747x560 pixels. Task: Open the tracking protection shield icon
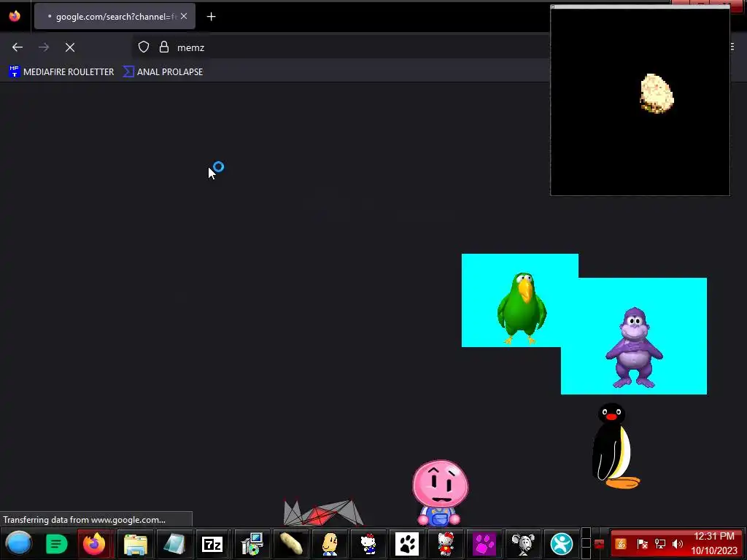144,47
